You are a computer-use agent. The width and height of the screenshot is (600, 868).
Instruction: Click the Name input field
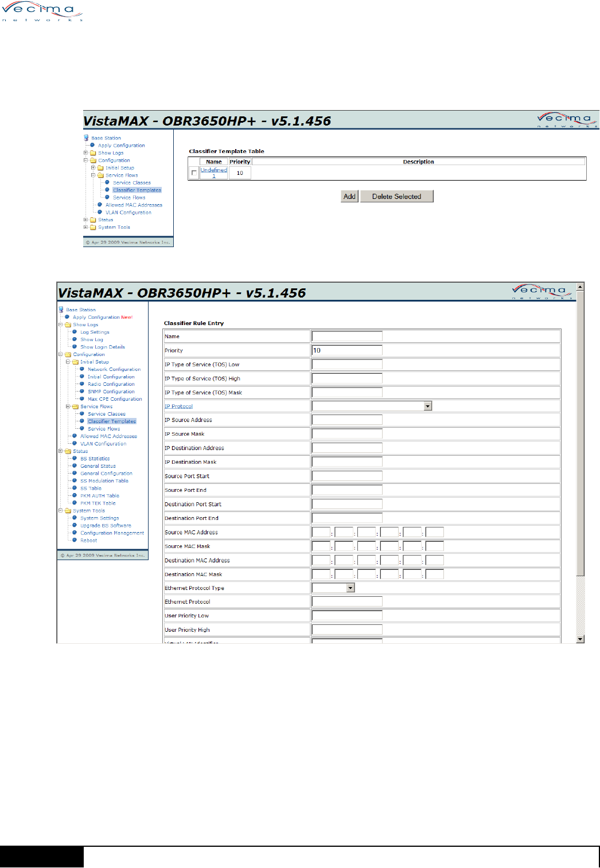coord(347,337)
